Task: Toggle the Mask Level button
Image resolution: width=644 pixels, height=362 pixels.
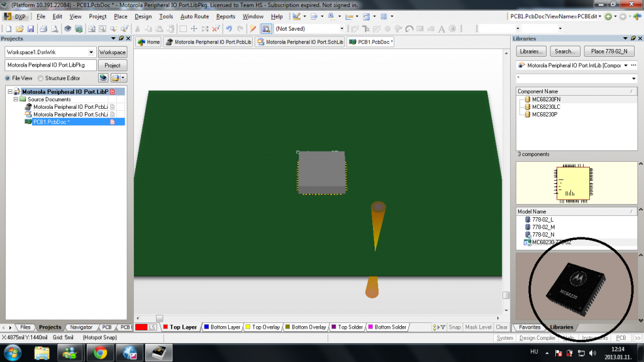Action: click(478, 327)
